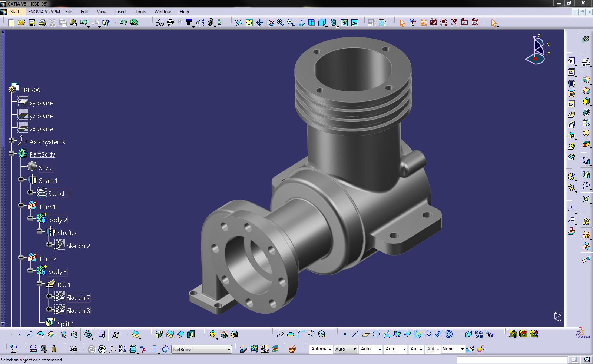Click the Open file folder icon
The height and width of the screenshot is (364, 593).
click(x=21, y=23)
